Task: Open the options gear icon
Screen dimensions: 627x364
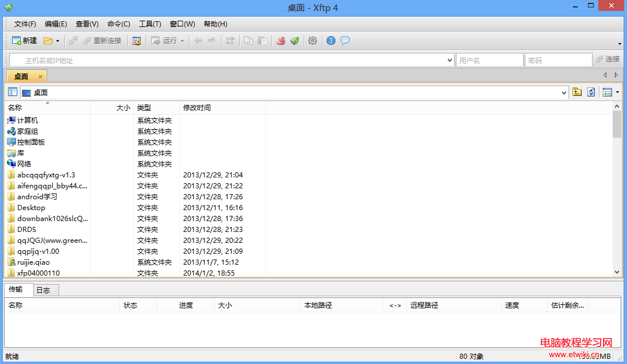Action: point(313,40)
